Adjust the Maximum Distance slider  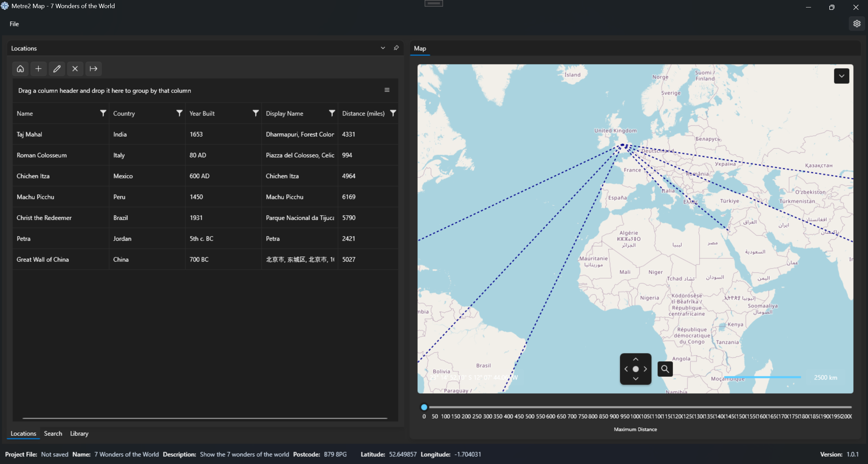(x=424, y=407)
